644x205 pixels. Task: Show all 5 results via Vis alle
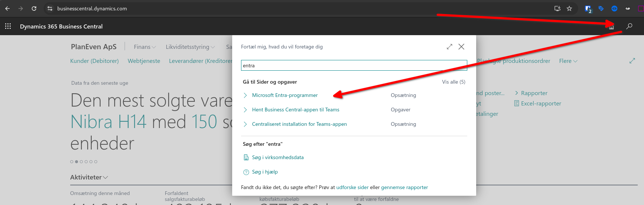coord(454,82)
